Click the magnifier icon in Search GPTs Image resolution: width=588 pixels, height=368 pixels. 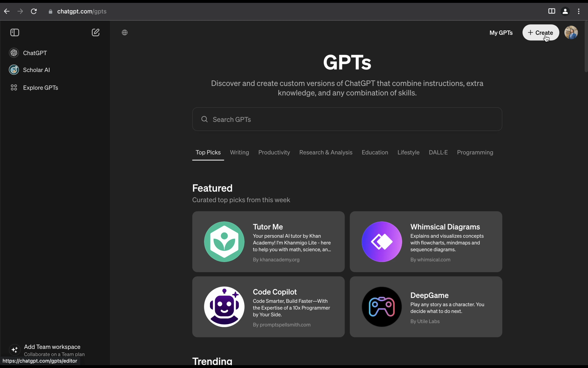(205, 119)
